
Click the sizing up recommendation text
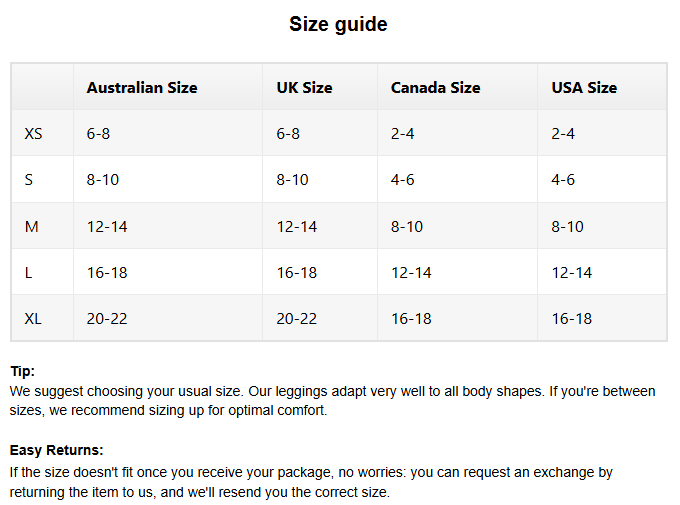coord(200,410)
